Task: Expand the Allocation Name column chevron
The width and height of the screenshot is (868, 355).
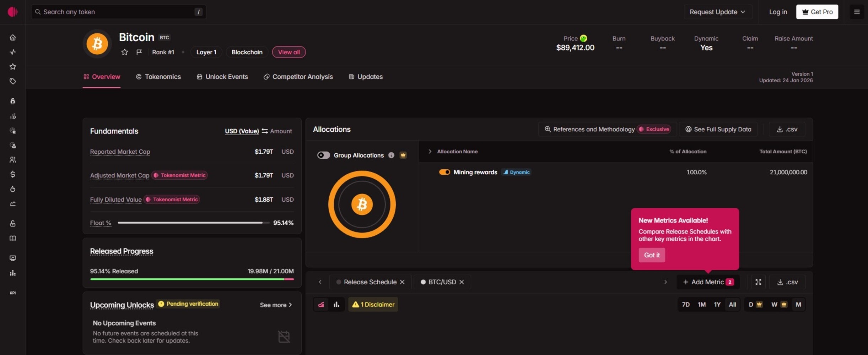Action: pos(430,152)
